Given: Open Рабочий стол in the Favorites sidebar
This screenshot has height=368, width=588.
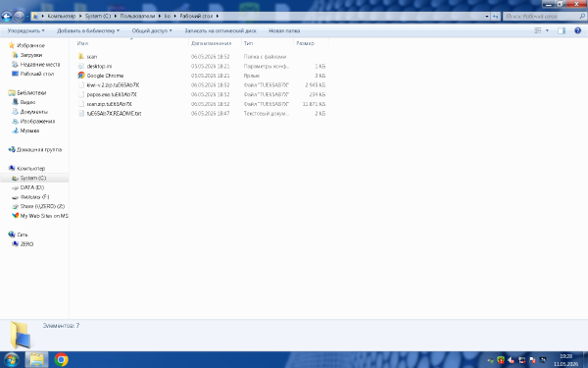Looking at the screenshot, I should click(37, 74).
